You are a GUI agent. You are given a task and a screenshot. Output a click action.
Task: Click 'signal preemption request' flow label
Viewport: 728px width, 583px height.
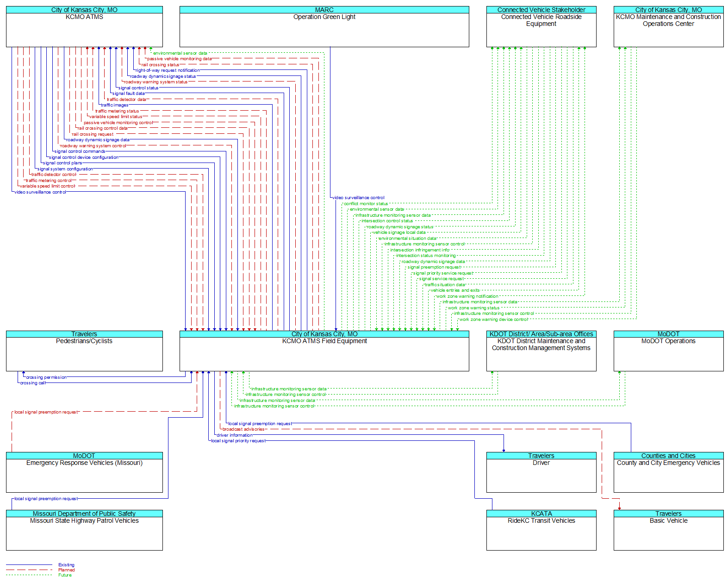point(434,267)
